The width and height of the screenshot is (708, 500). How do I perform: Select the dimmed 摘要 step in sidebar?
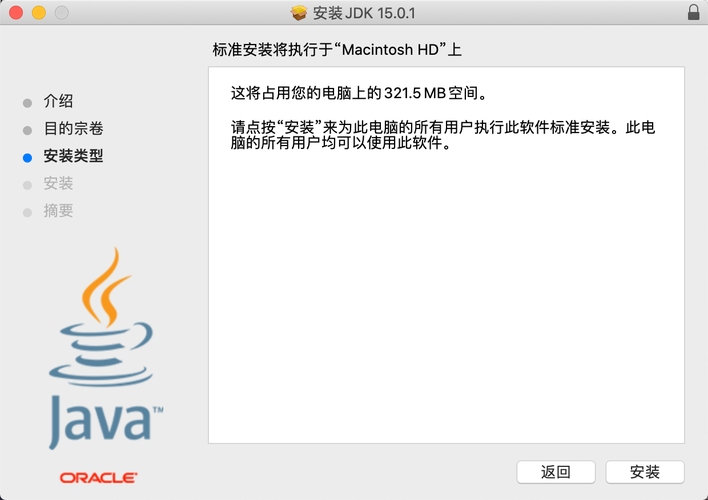pos(58,210)
